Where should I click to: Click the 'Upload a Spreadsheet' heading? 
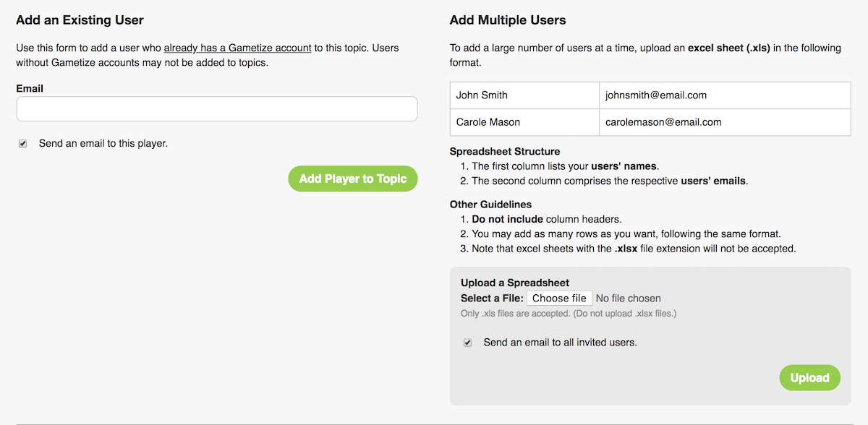tap(515, 283)
